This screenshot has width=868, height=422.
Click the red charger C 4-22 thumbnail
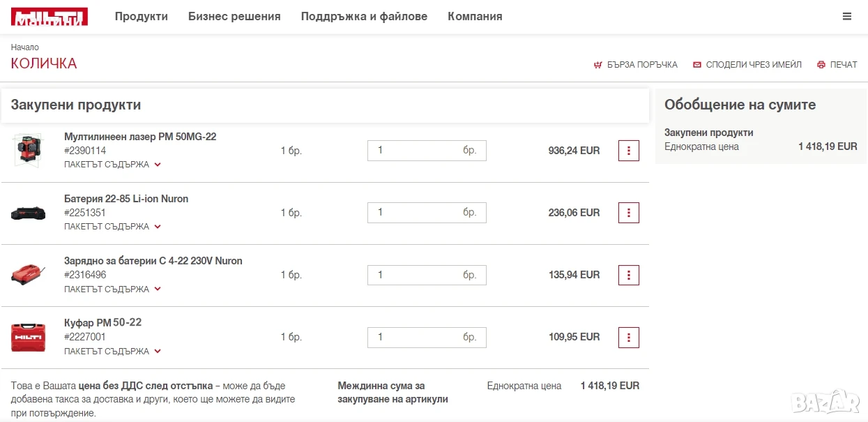click(x=28, y=275)
